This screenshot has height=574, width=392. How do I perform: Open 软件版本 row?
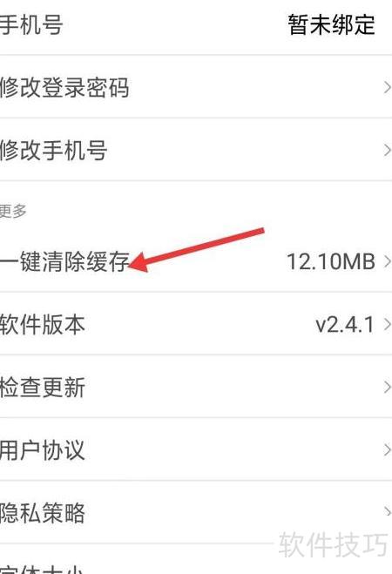point(196,324)
